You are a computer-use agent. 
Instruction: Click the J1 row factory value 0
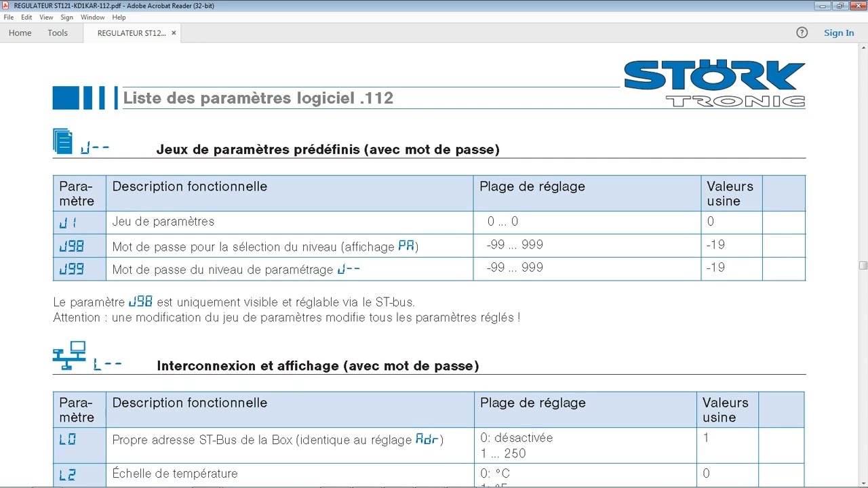pos(711,222)
